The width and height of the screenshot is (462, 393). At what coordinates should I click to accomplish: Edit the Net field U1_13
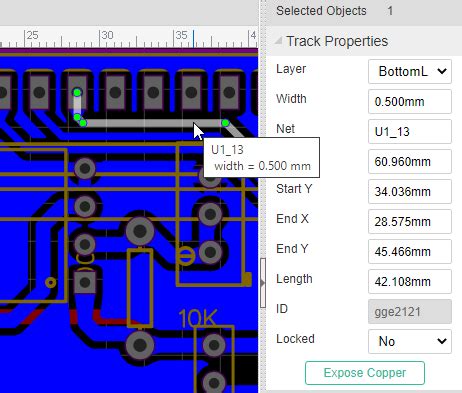pos(410,131)
